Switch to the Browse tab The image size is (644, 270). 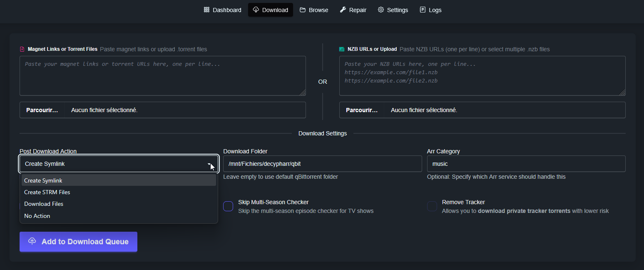tap(318, 10)
